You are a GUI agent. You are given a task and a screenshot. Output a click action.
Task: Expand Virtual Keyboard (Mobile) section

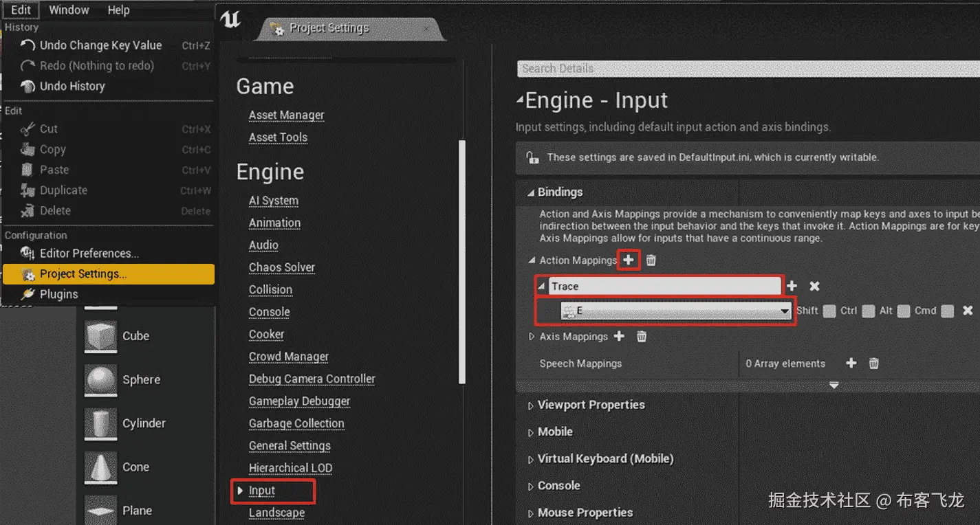(531, 459)
